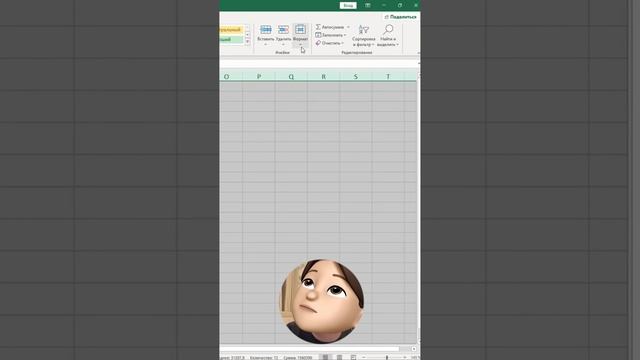Click horizontal scrollbar right arrow
The height and width of the screenshot is (360, 640).
[413, 349]
